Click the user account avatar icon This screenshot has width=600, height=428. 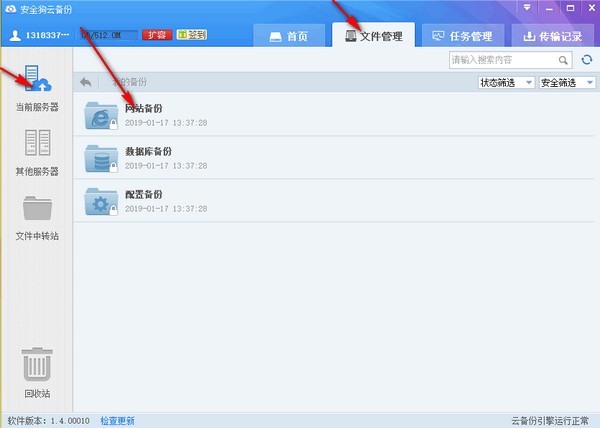[15, 36]
